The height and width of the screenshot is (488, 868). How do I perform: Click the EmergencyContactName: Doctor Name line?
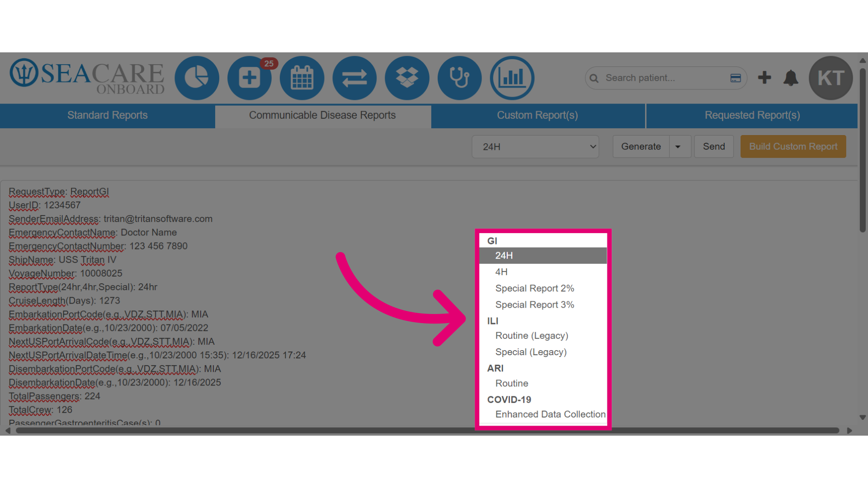coord(93,232)
